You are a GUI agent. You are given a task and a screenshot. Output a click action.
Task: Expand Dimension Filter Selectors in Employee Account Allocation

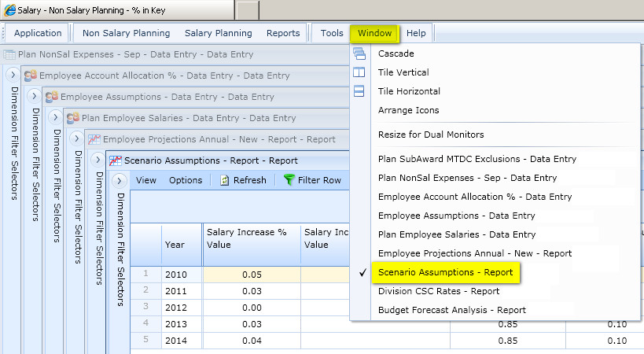(x=34, y=97)
